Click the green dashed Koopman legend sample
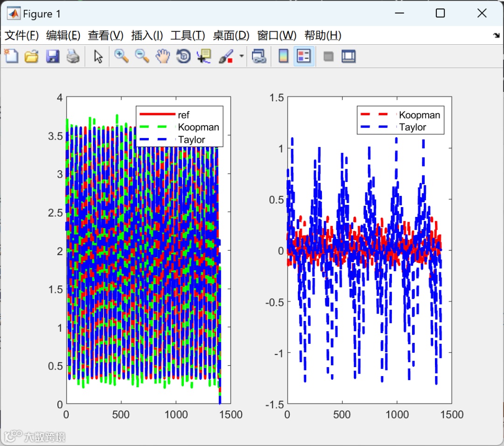The height and width of the screenshot is (446, 504). click(x=157, y=127)
